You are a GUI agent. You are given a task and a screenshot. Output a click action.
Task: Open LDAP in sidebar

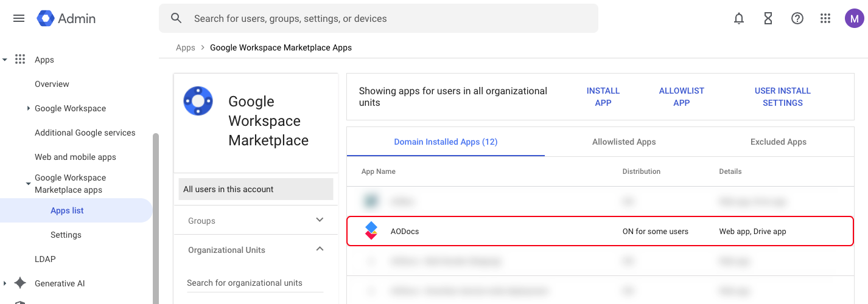click(45, 259)
